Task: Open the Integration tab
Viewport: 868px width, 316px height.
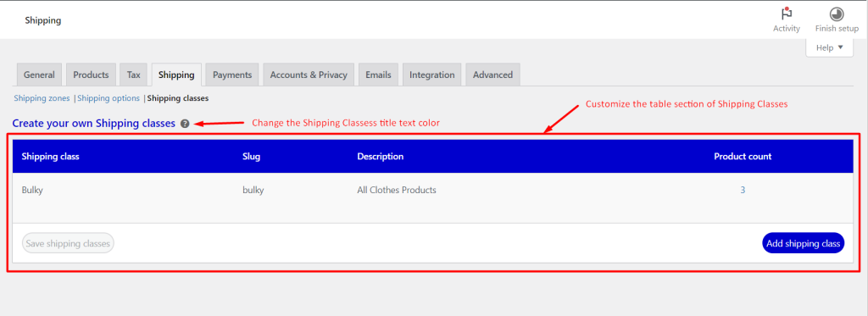Action: tap(431, 75)
